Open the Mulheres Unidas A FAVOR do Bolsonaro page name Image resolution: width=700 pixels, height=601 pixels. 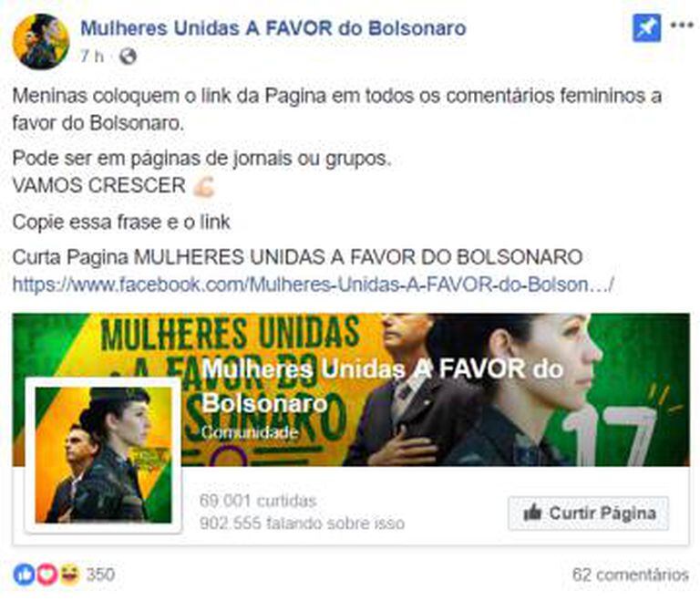pos(273,28)
